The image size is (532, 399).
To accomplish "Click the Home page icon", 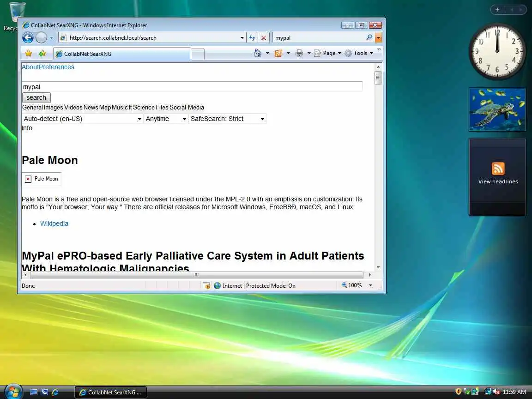I will click(x=258, y=53).
